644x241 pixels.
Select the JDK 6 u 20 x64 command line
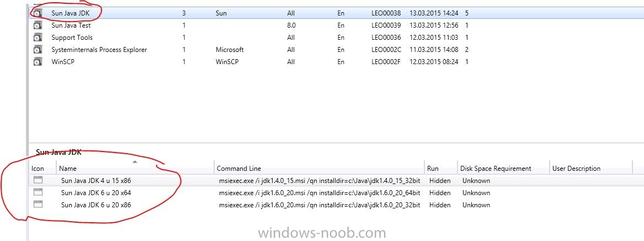pos(320,192)
